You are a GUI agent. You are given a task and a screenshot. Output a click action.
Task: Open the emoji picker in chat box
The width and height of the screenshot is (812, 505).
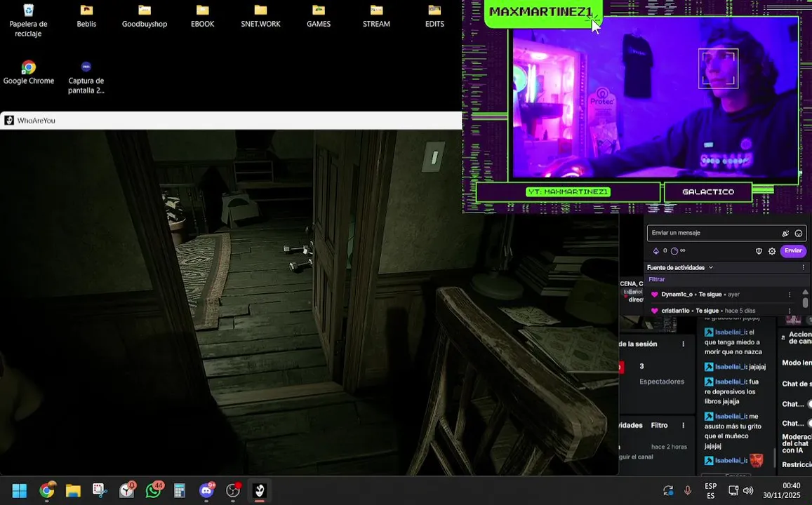click(799, 234)
